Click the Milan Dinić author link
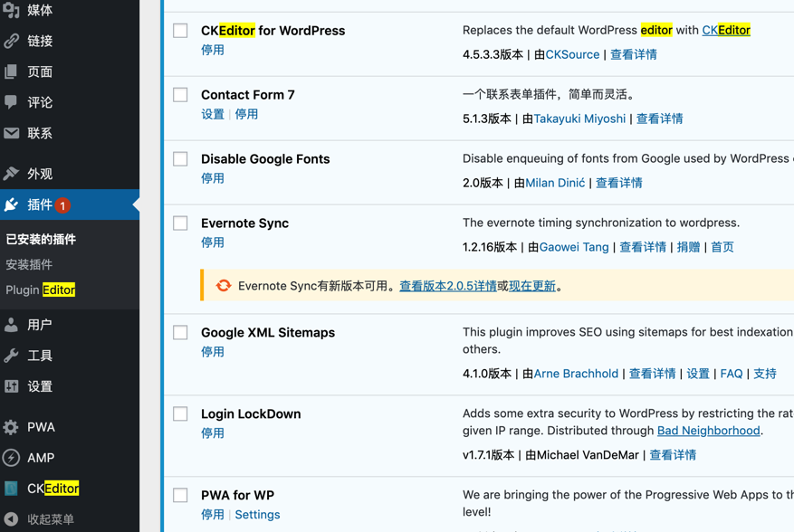Viewport: 794px width, 532px height. pos(555,184)
